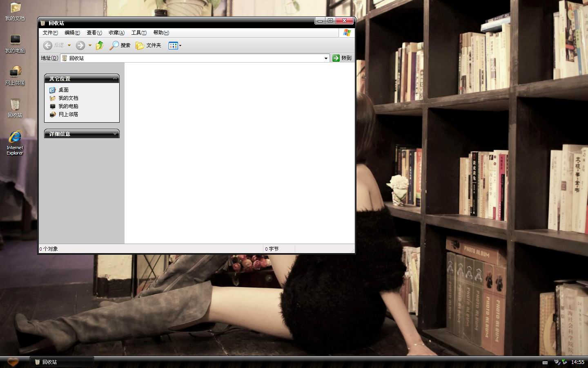
Task: Click the 回收站 taskbar button
Action: (62, 362)
